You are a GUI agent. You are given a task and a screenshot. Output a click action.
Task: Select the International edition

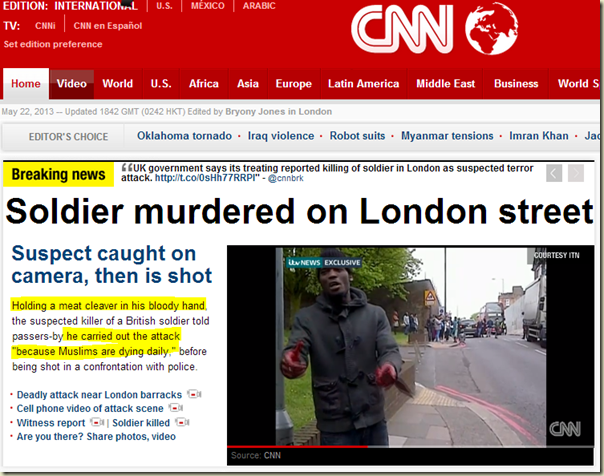click(96, 6)
